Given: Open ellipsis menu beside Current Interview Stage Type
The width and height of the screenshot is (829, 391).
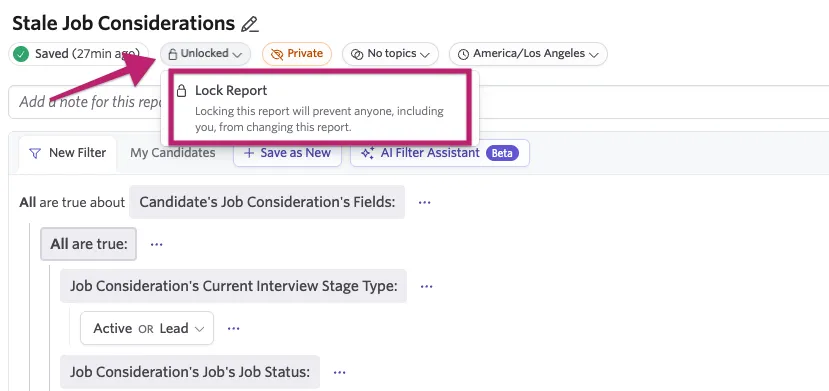Looking at the screenshot, I should click(x=426, y=286).
